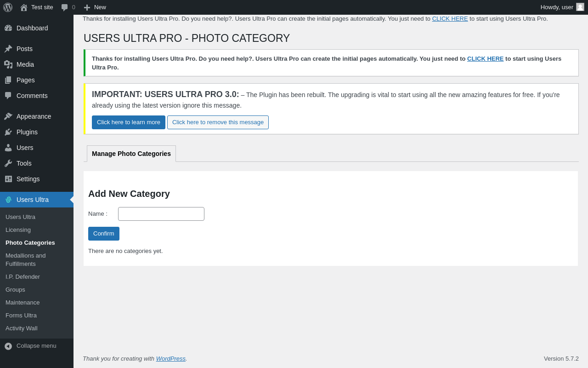Open the WordPress footer link

point(171,359)
